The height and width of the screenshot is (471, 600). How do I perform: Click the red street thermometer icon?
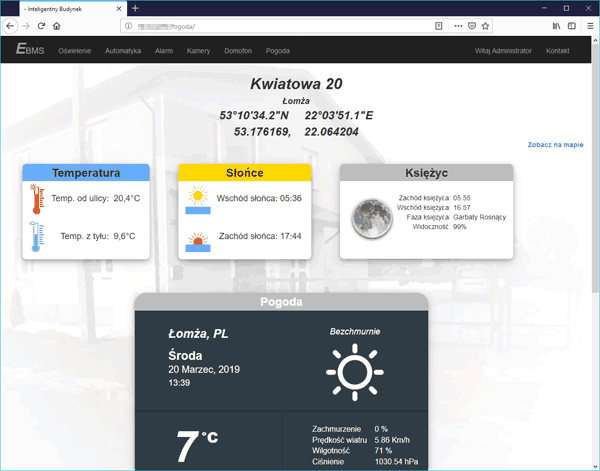[37, 199]
